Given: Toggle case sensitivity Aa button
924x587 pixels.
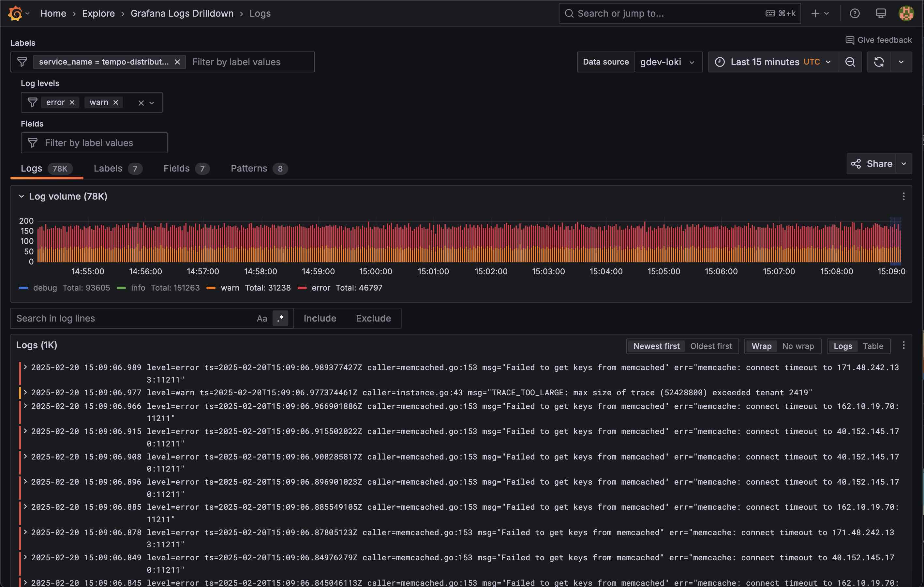Looking at the screenshot, I should click(x=262, y=318).
